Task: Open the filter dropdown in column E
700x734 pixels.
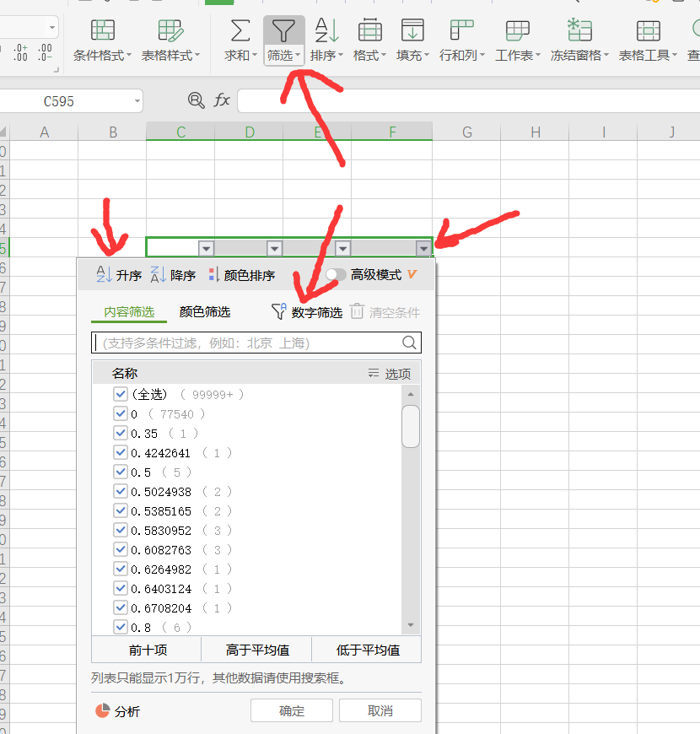Action: pos(343,249)
